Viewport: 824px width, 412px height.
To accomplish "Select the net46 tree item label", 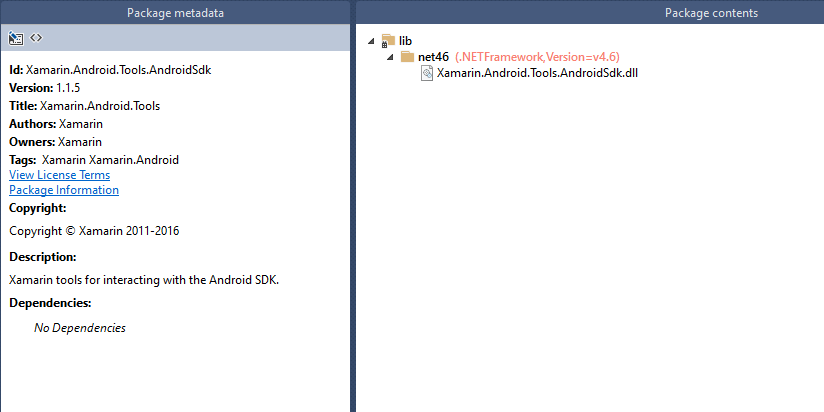I will pyautogui.click(x=434, y=57).
